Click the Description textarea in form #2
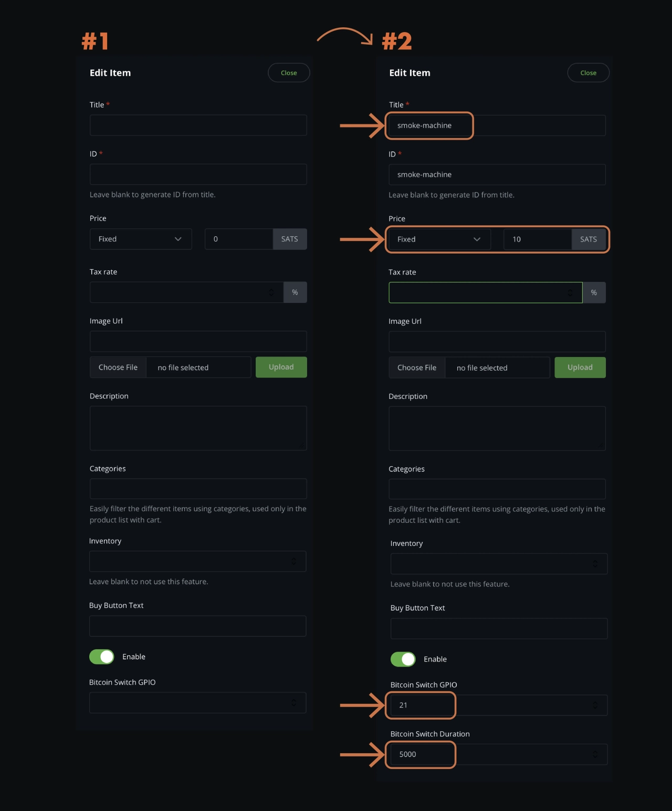Screen dimensions: 672x811 [496, 428]
